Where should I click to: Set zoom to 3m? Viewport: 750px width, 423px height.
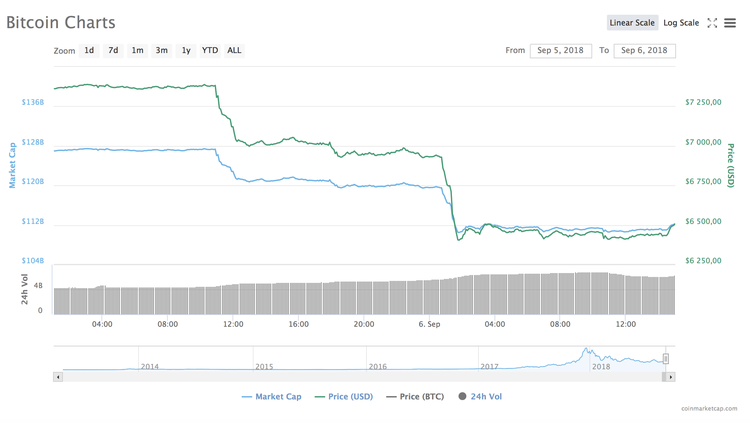pyautogui.click(x=162, y=50)
